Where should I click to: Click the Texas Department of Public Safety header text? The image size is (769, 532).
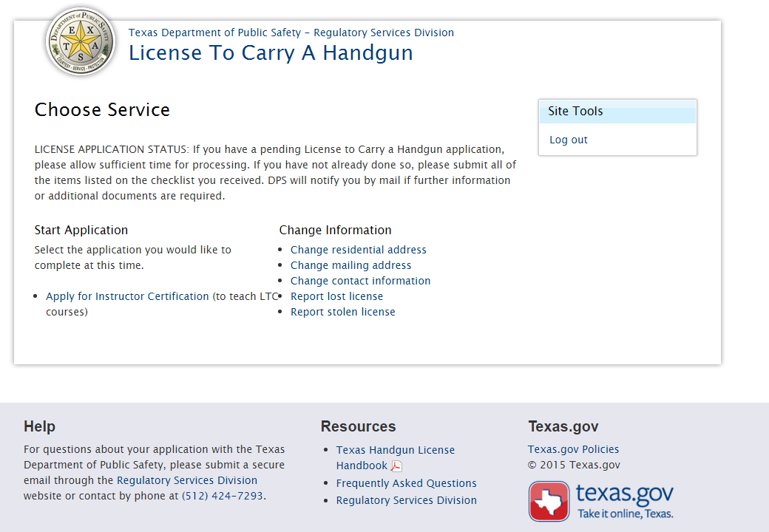291,33
